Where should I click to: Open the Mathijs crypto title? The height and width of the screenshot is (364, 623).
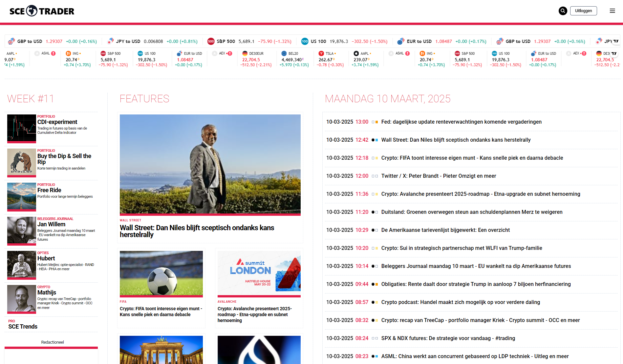[x=47, y=293]
